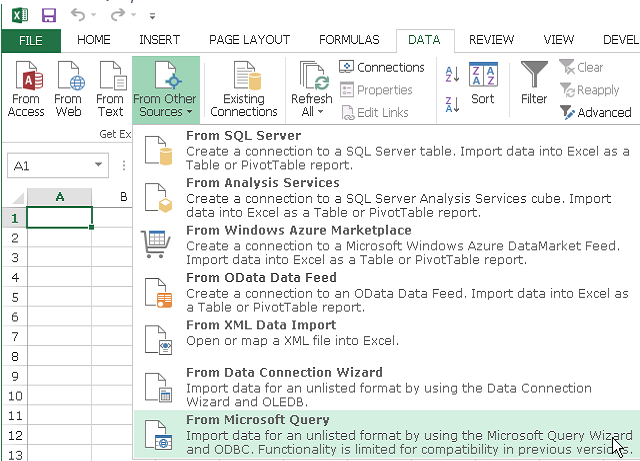Choose From Analysis Services

pos(387,197)
